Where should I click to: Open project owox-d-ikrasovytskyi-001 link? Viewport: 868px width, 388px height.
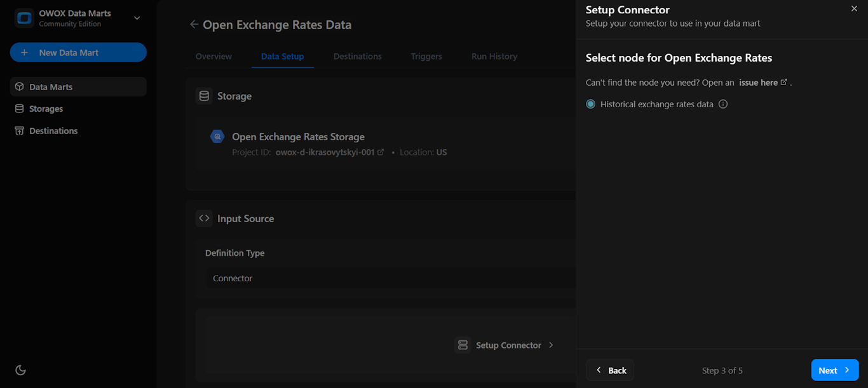pyautogui.click(x=329, y=152)
